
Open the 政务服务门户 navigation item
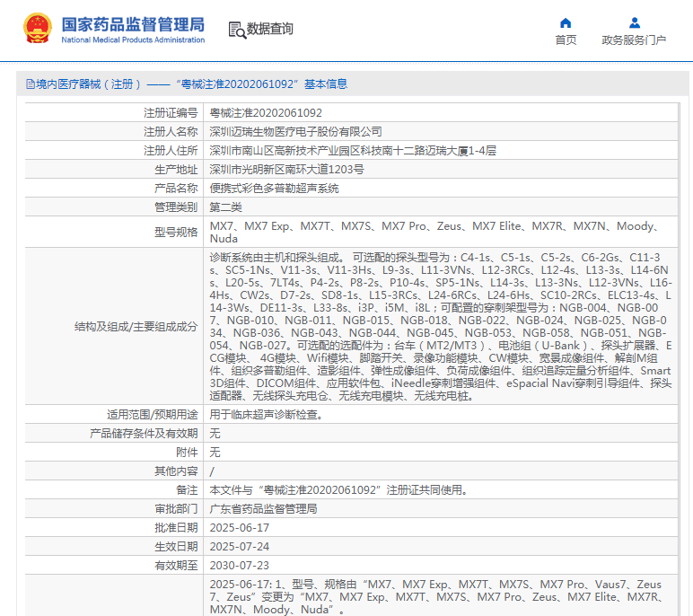click(634, 40)
